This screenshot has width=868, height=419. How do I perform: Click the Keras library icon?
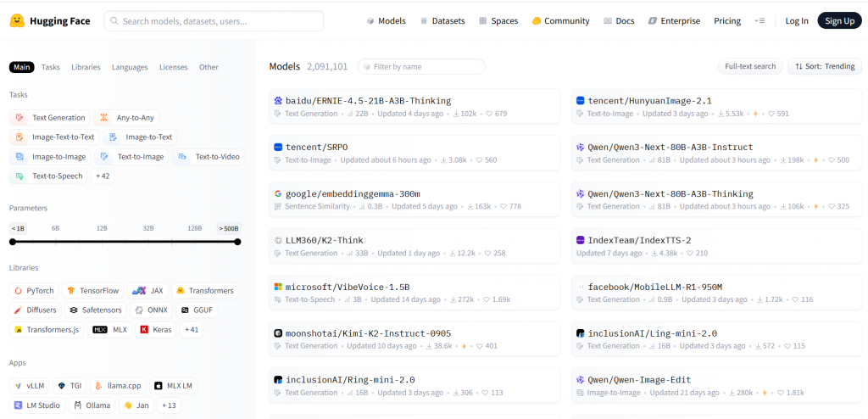coord(145,330)
